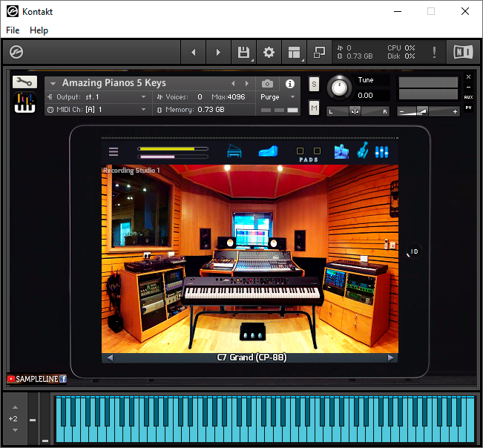Toggle the PV button
The image size is (483, 448).
click(468, 108)
